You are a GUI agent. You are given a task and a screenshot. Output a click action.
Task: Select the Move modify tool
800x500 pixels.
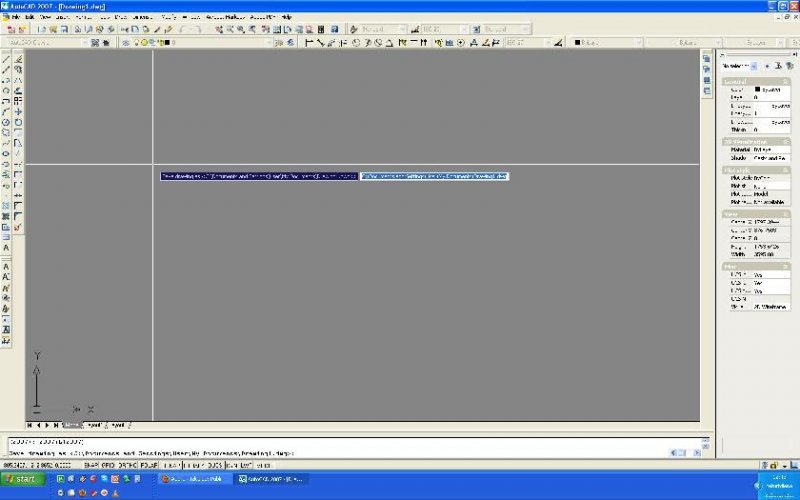[18, 111]
